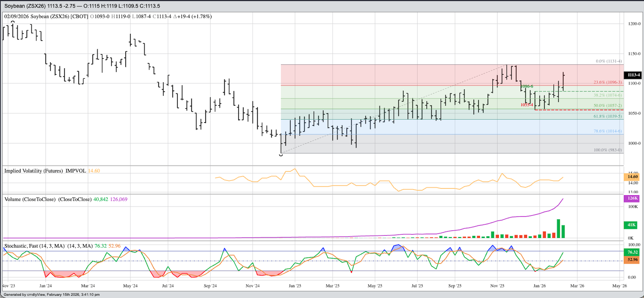
Task: Click the circle marker at the chart low
Action: tap(281, 155)
